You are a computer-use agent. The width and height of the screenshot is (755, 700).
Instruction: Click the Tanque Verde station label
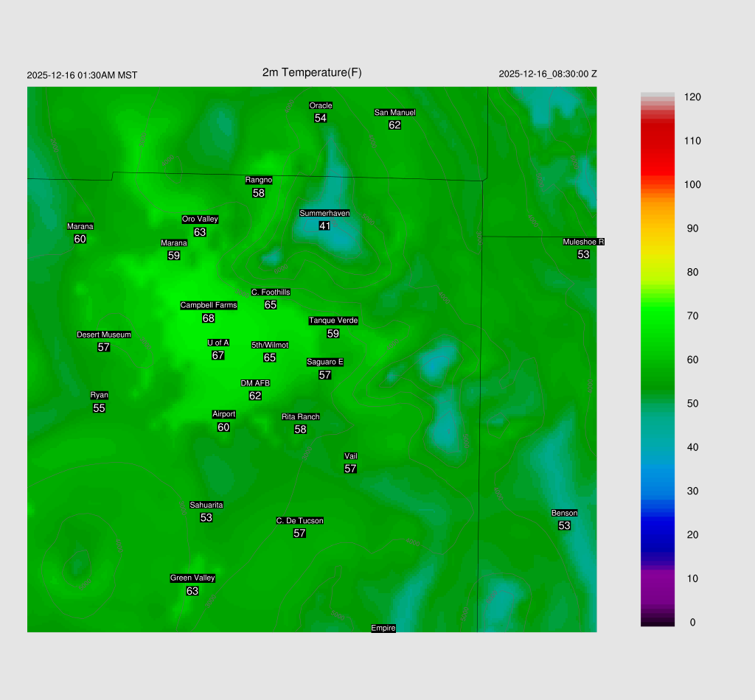click(x=333, y=321)
